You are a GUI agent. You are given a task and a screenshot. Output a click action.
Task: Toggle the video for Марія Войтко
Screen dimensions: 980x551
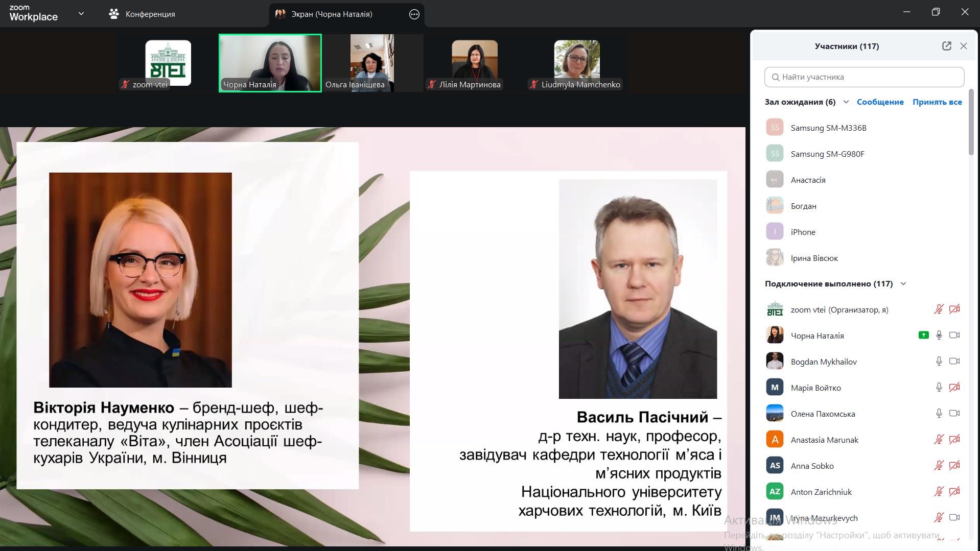(x=954, y=388)
